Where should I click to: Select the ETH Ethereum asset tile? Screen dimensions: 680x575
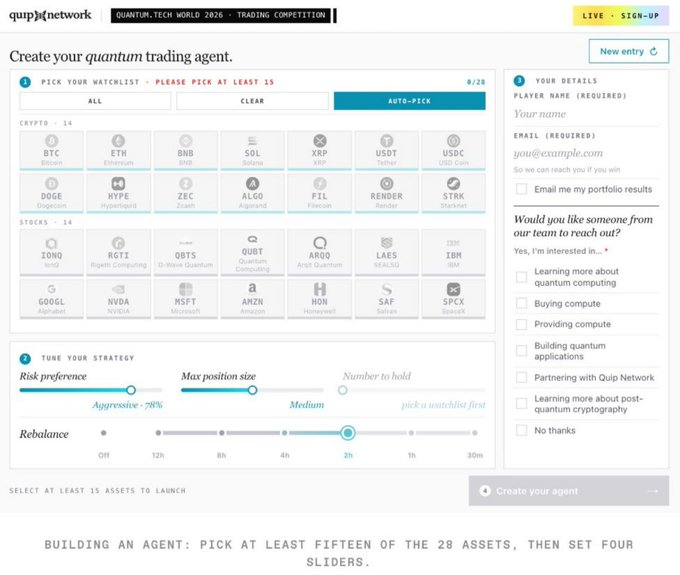point(118,150)
